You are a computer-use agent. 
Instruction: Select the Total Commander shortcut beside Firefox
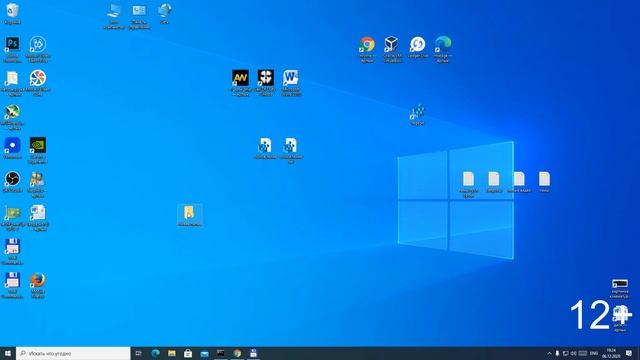tap(12, 285)
